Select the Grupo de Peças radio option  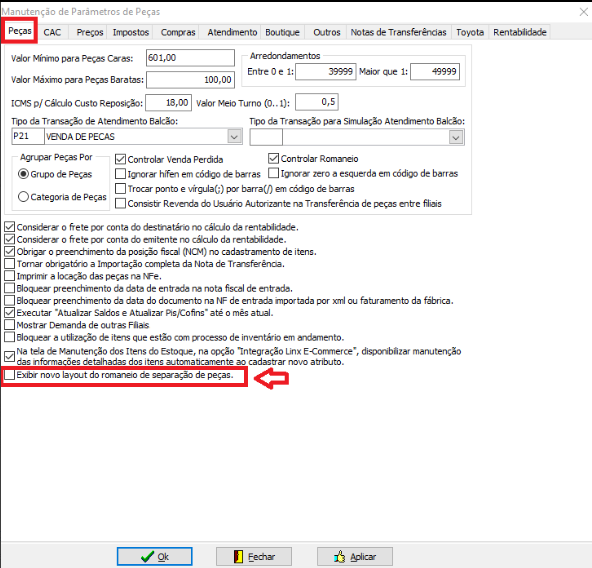click(23, 174)
